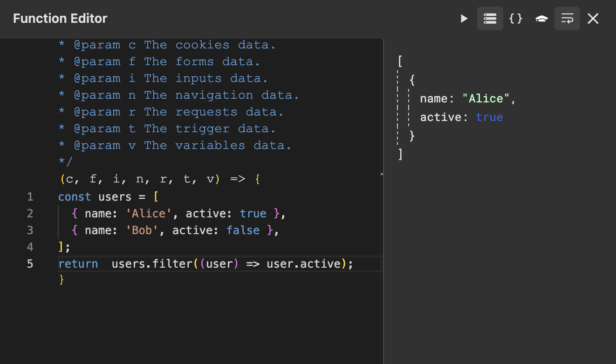Click the "false" keyword in code
The width and height of the screenshot is (616, 364).
click(x=243, y=230)
